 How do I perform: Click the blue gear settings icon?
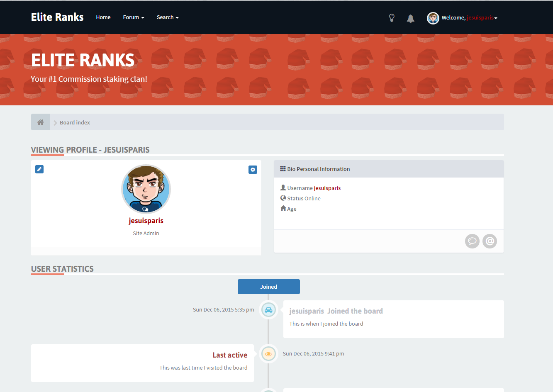(x=253, y=170)
